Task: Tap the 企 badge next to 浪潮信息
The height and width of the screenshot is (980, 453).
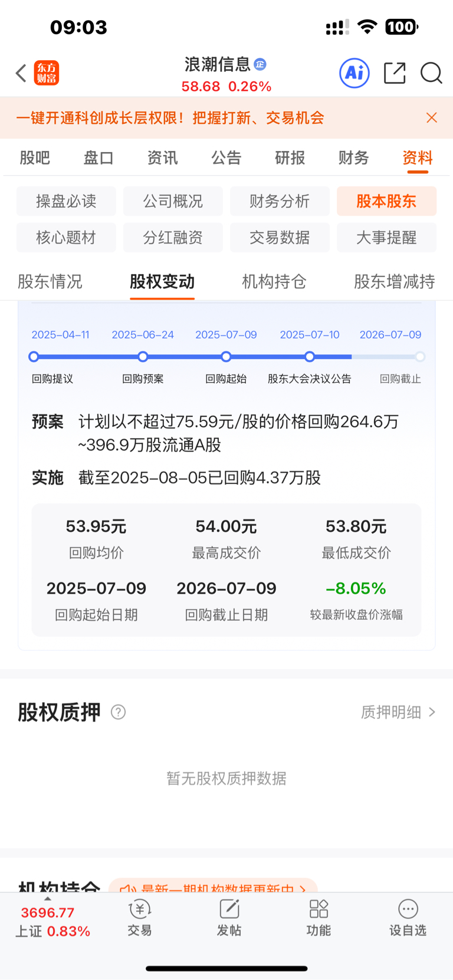Action: coord(260,64)
